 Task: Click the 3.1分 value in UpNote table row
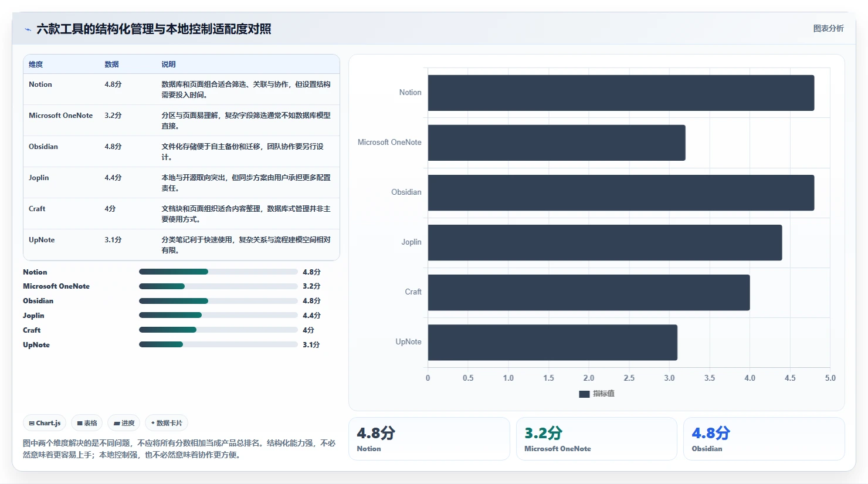(113, 240)
